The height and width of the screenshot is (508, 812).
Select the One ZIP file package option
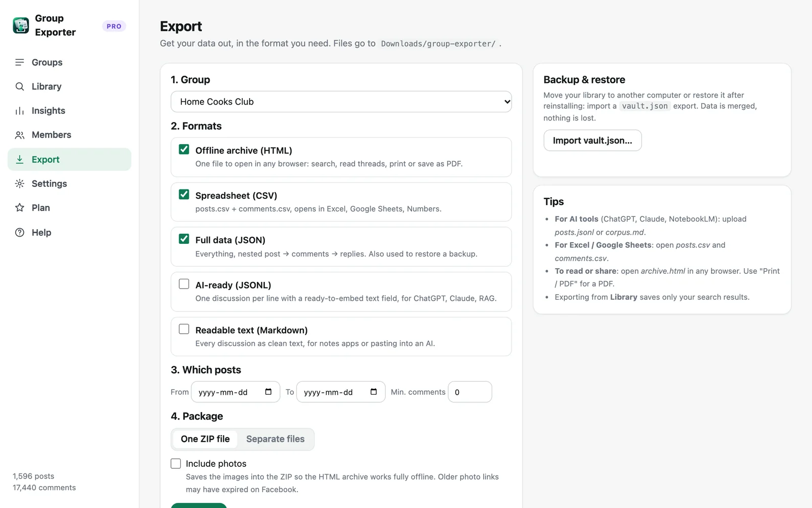[205, 439]
